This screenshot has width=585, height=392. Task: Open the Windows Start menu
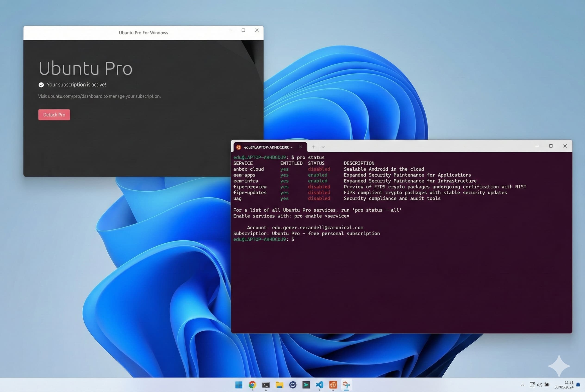click(x=239, y=385)
